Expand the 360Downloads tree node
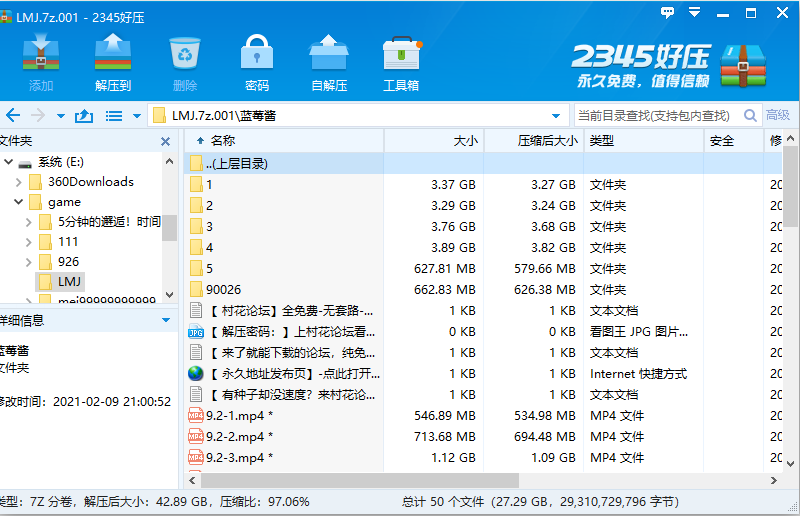 (18, 182)
